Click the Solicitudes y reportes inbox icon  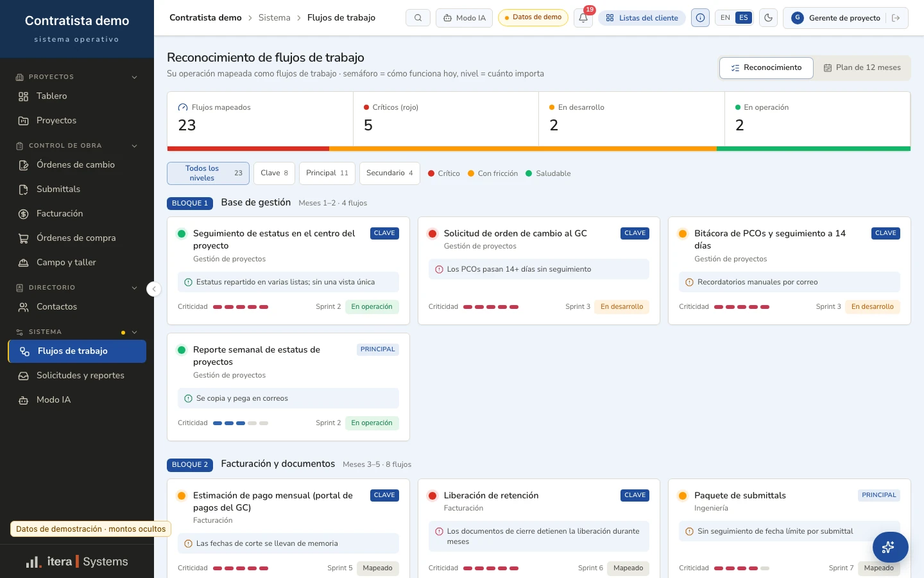(x=24, y=376)
